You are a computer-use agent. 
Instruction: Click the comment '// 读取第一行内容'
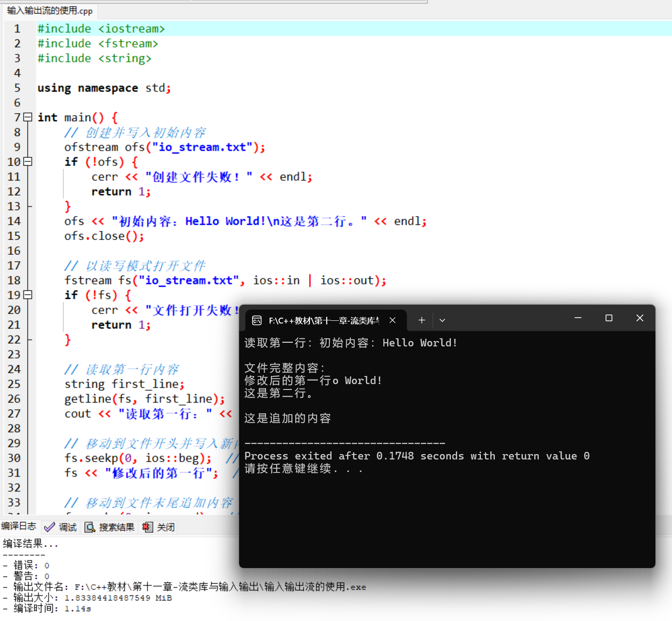(x=121, y=369)
